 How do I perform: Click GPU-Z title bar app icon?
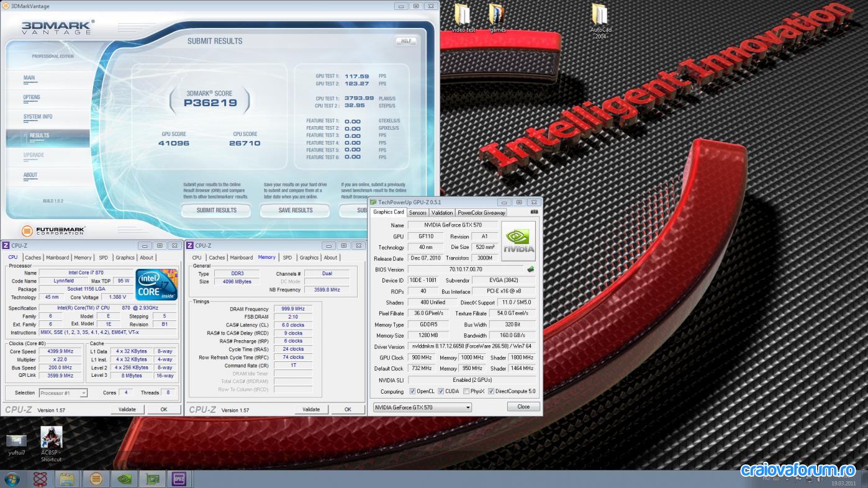[374, 202]
